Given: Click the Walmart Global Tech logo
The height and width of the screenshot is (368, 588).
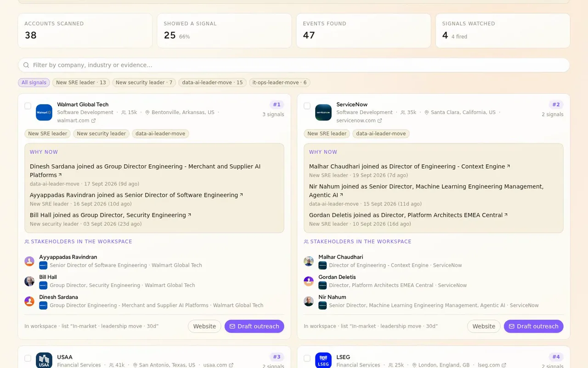Looking at the screenshot, I should coord(44,112).
